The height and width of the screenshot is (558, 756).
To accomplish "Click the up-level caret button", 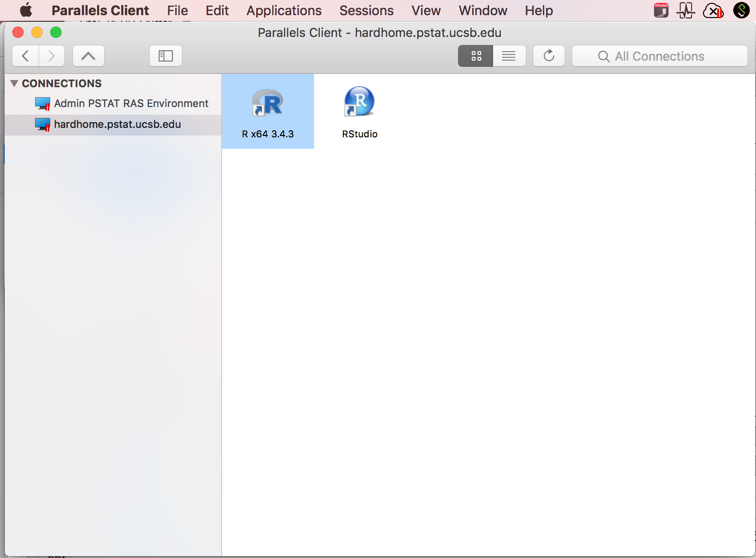I will tap(89, 56).
